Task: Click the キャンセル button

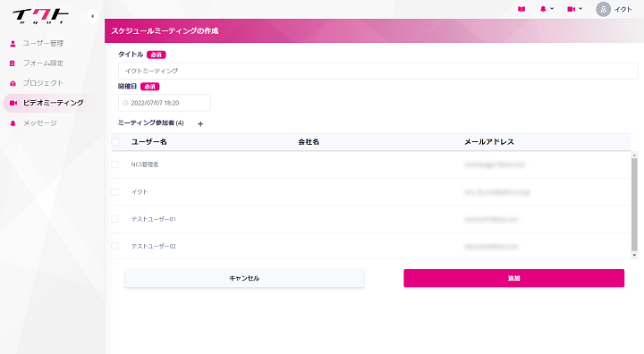Action: tap(244, 278)
